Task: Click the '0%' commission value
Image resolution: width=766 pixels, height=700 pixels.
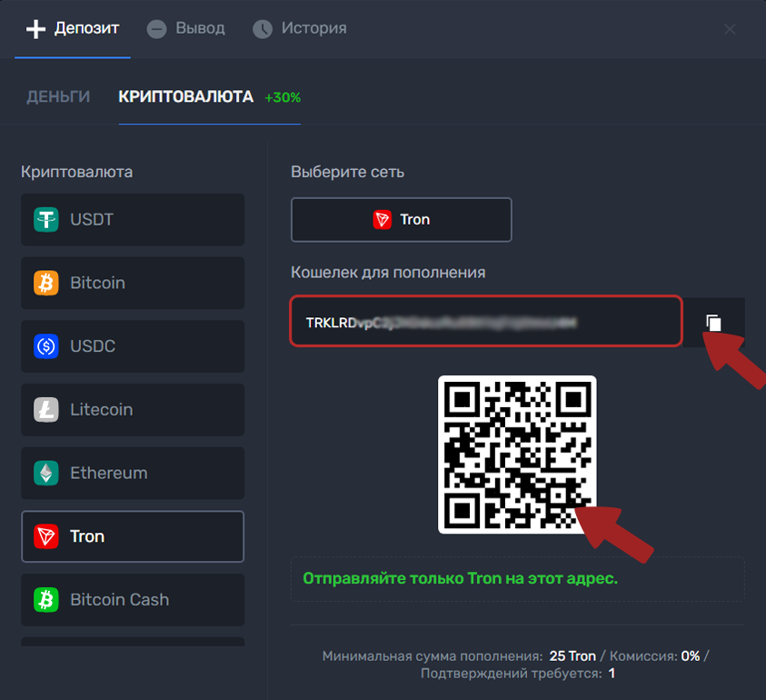Action: coord(691,656)
